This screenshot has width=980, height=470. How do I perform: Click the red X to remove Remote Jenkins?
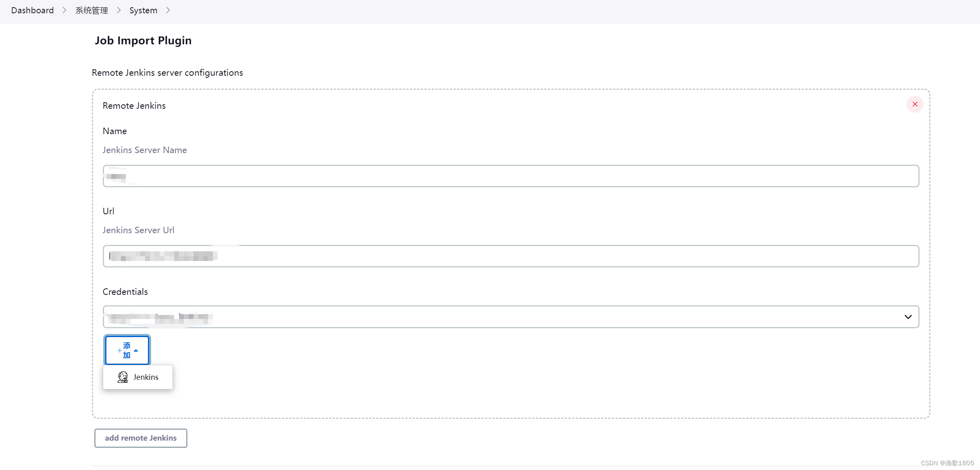[915, 104]
